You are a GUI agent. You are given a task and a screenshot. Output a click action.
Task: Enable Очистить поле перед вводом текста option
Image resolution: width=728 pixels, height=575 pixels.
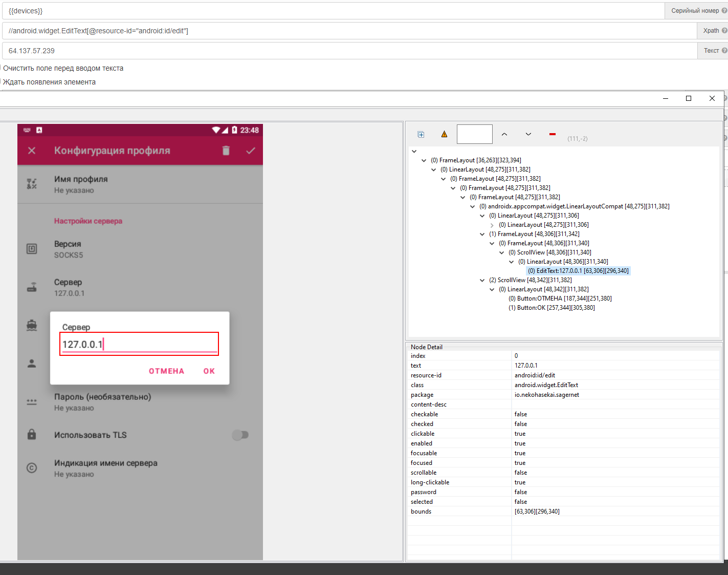(x=1, y=68)
